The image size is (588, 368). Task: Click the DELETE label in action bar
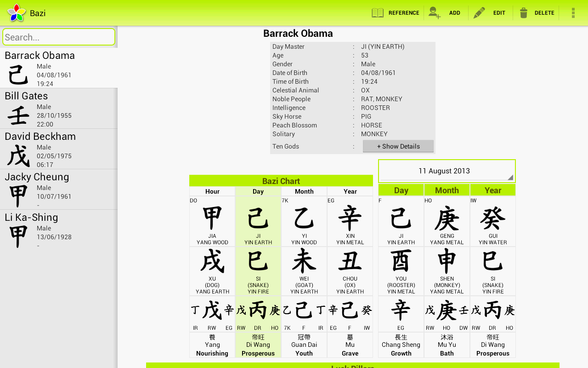[x=544, y=13]
